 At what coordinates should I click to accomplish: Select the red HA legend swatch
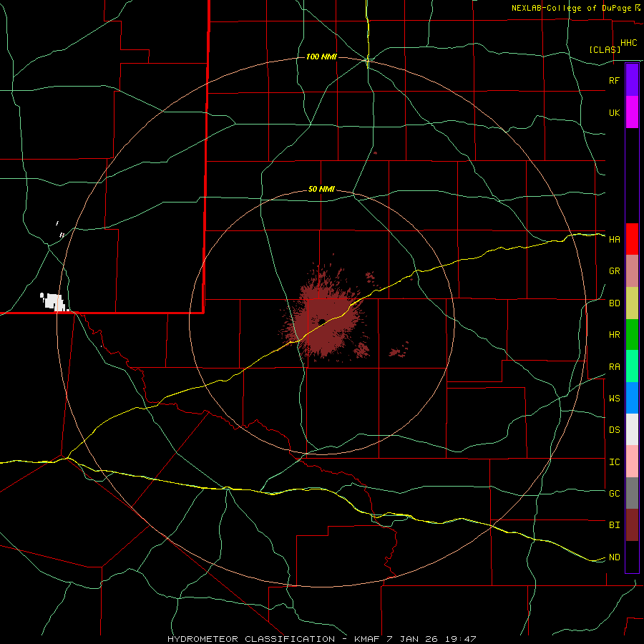point(632,239)
